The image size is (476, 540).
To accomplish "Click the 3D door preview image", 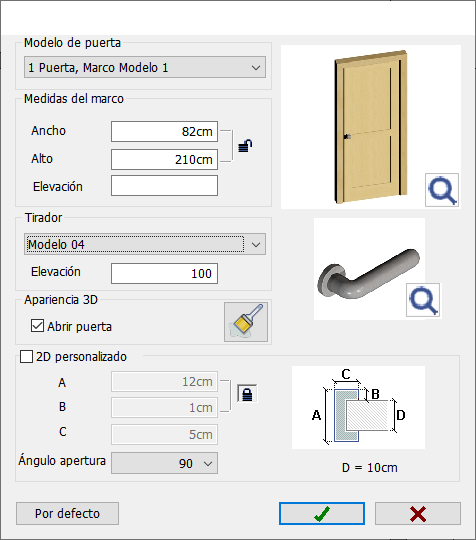I will click(x=371, y=127).
